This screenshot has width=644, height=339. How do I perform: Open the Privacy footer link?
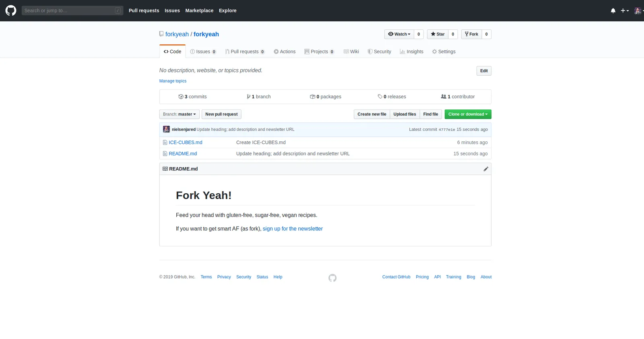pyautogui.click(x=224, y=277)
